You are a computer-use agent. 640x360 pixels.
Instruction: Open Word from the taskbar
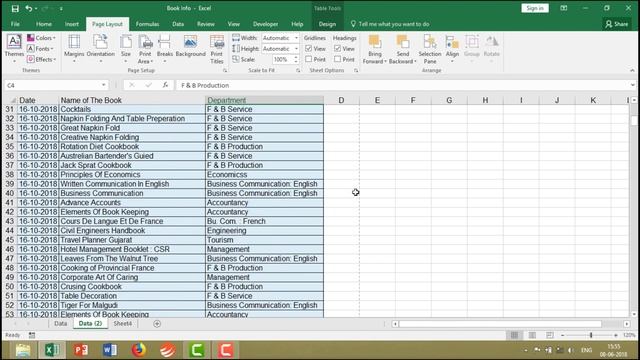click(110, 350)
